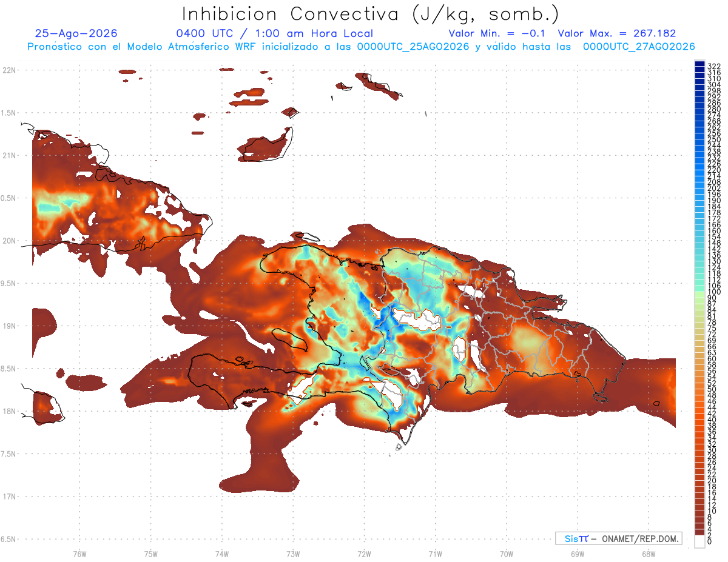Click the '21N' latitude label

[x=9, y=155]
